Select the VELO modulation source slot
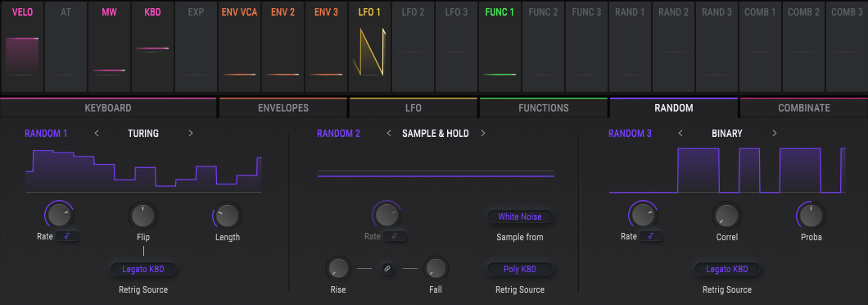Screen dimensions: 868x305 [x=22, y=47]
